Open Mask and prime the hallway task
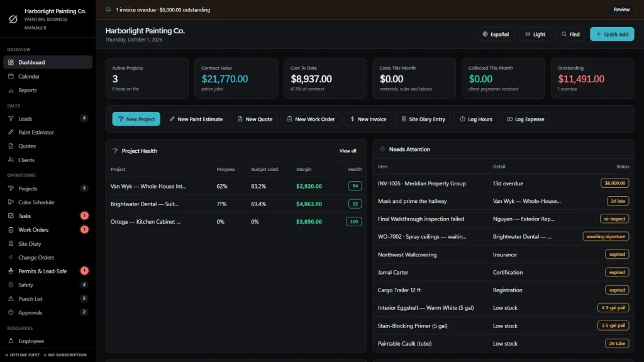 click(x=503, y=201)
